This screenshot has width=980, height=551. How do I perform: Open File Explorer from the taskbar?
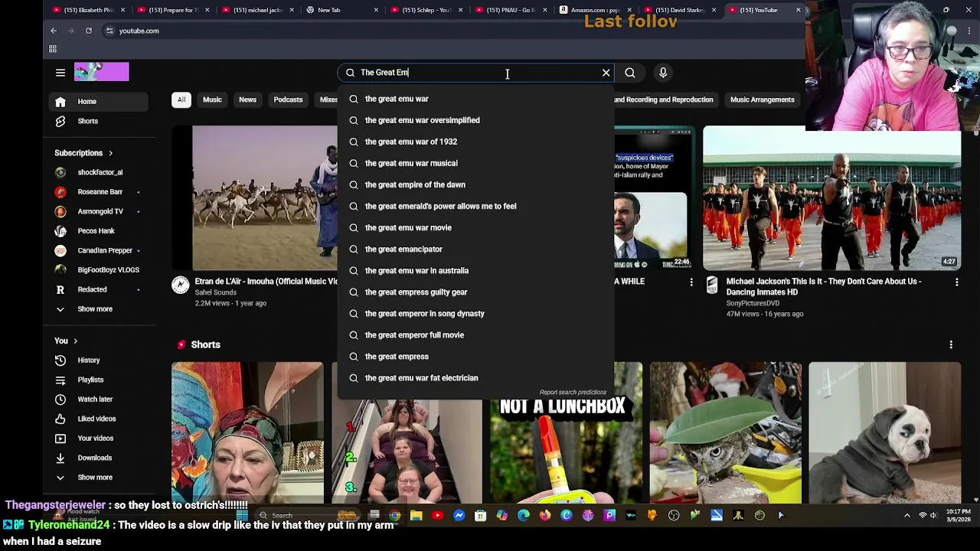(416, 516)
